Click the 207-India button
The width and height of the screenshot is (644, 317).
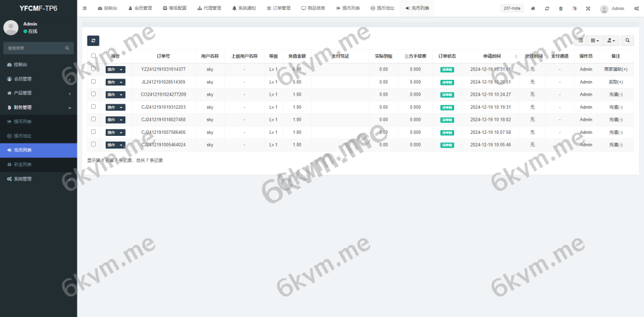(511, 8)
